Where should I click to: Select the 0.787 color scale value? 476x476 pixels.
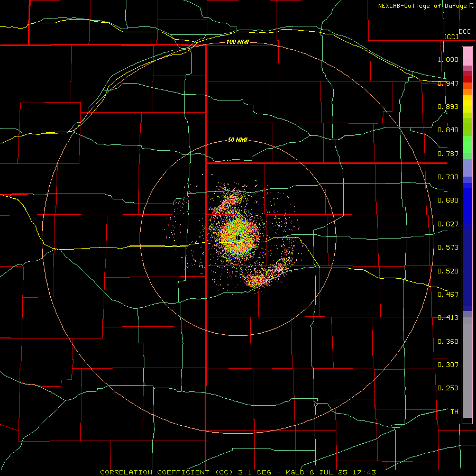click(x=448, y=153)
